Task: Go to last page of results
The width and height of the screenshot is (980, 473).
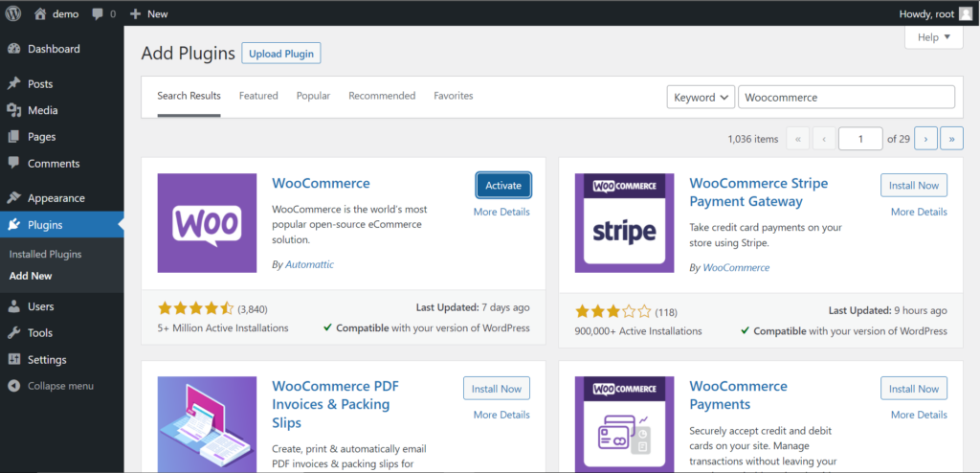Action: [x=952, y=139]
